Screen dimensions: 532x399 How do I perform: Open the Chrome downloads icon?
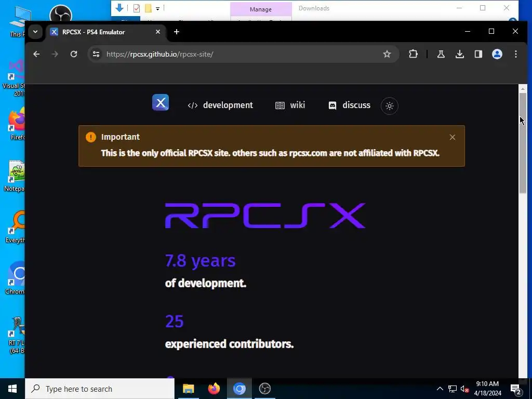pos(460,54)
